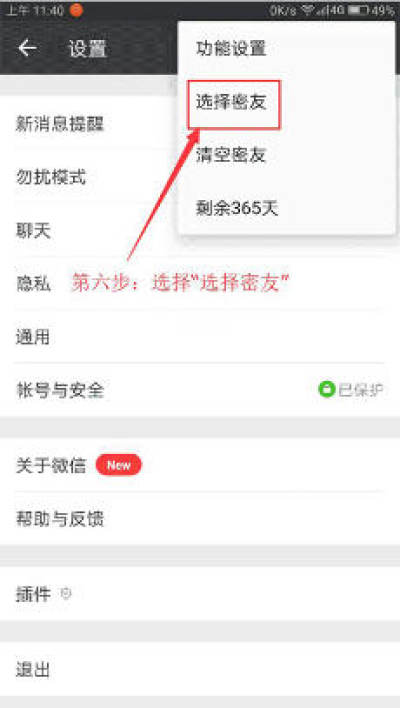Tap the red New badge
The width and height of the screenshot is (400, 708).
pos(119,466)
